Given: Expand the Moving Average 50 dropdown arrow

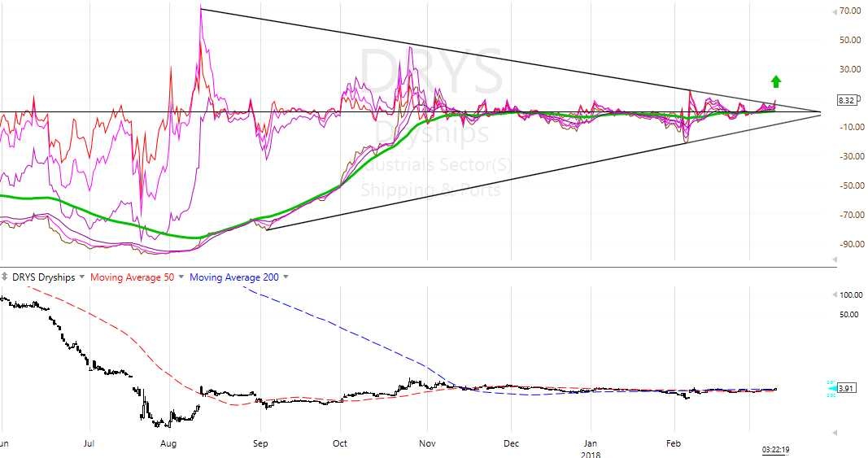Looking at the screenshot, I should tap(181, 277).
